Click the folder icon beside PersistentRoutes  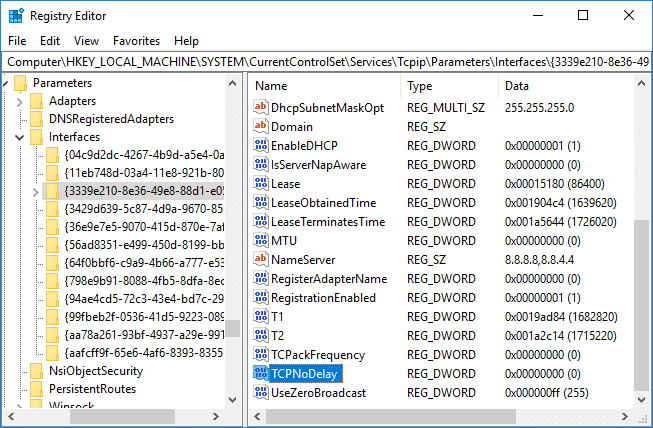[x=37, y=389]
